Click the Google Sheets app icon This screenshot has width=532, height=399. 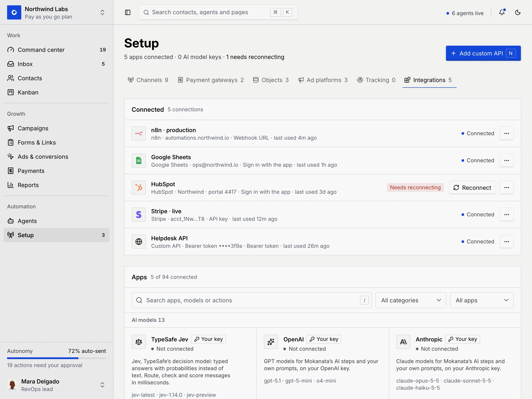(139, 160)
